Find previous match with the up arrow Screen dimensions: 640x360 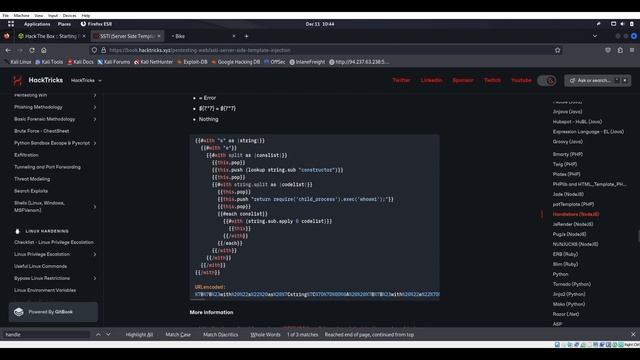(98, 334)
